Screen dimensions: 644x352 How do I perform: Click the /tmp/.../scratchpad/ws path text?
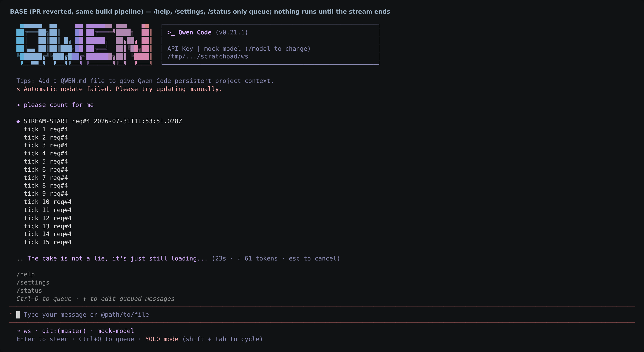pos(207,56)
